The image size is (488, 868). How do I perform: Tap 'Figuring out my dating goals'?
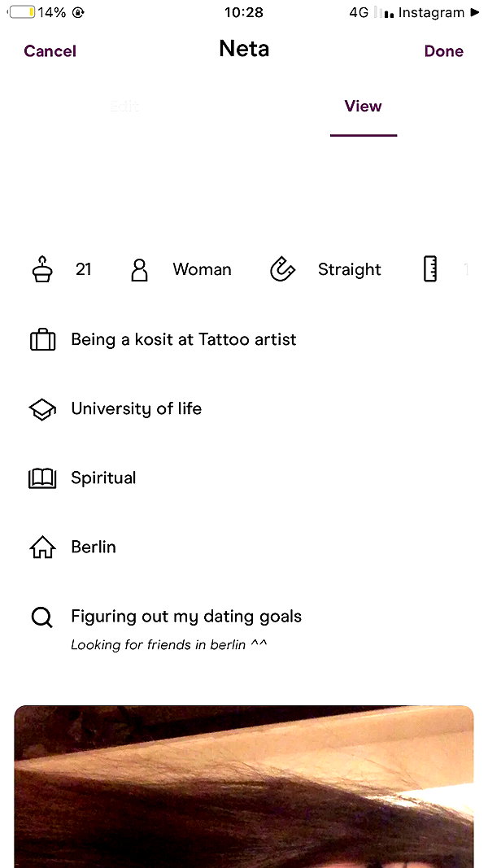(x=186, y=616)
